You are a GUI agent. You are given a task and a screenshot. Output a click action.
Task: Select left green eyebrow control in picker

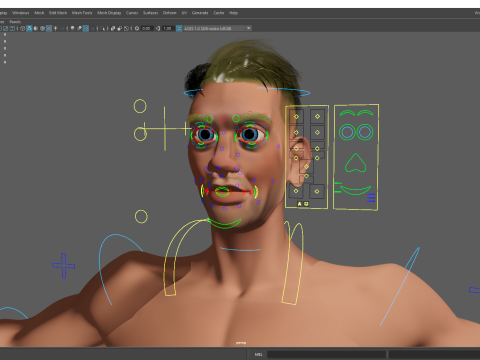click(347, 113)
